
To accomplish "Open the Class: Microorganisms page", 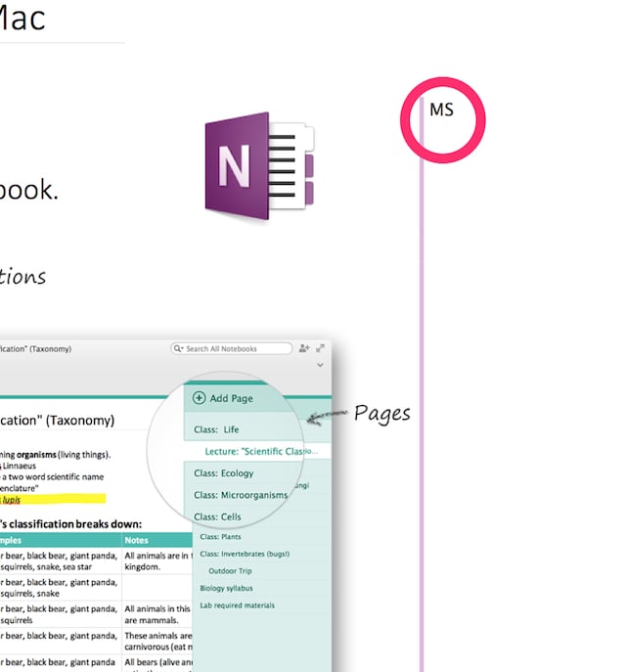I will coord(241,495).
